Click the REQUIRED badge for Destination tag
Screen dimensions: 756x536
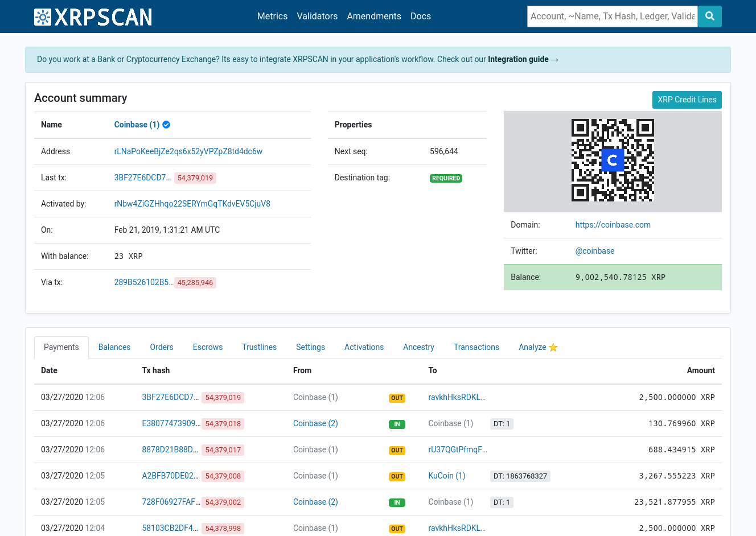(446, 178)
